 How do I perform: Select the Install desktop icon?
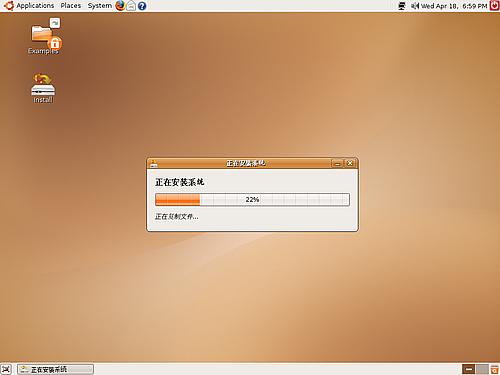point(43,88)
